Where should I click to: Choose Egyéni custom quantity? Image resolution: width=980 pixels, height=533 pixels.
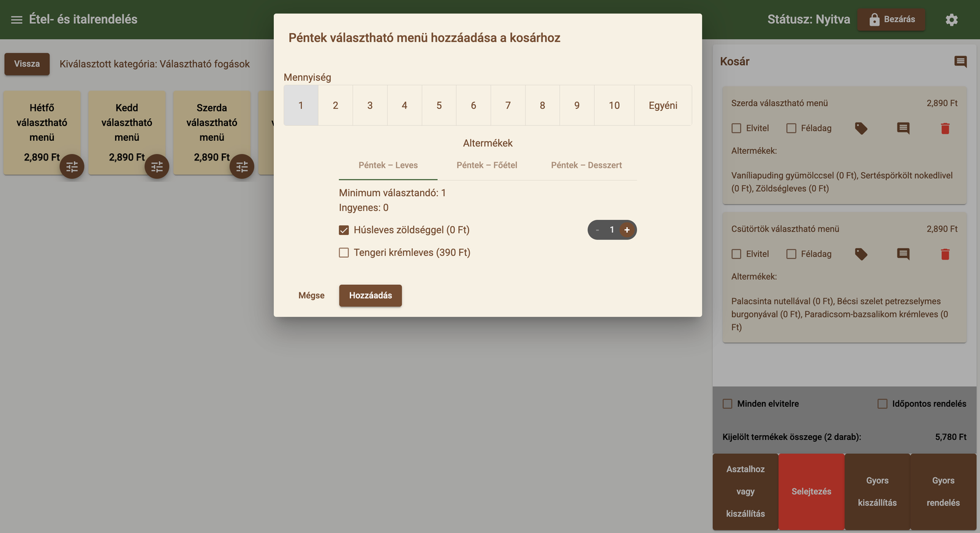click(x=663, y=105)
